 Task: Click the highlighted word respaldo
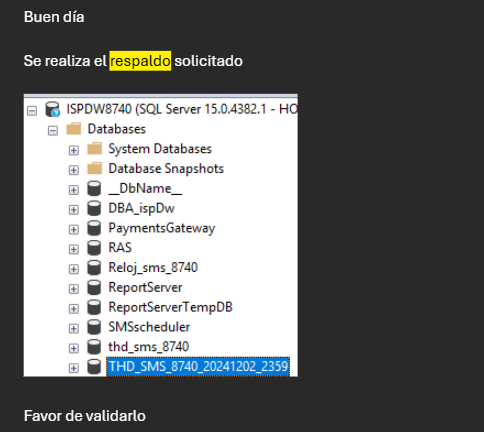140,61
